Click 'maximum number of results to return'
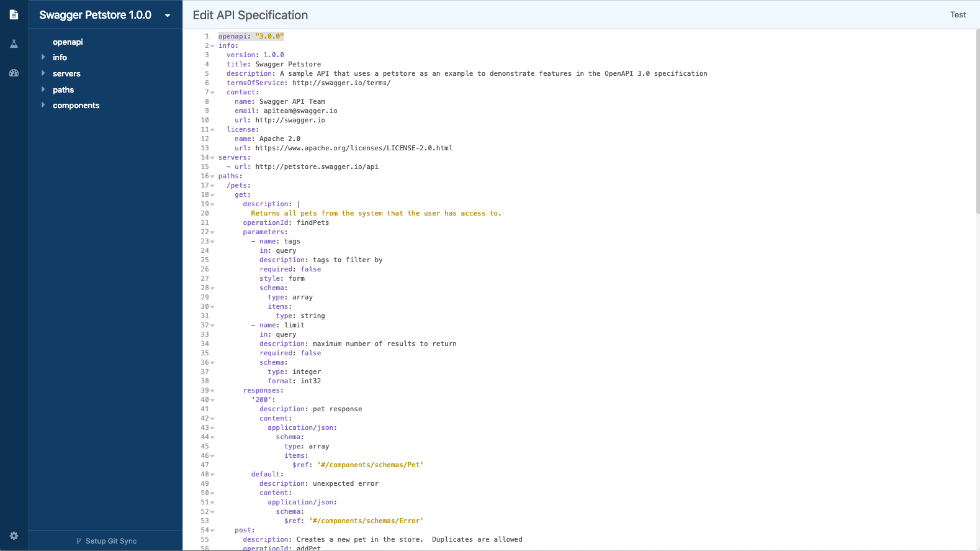The width and height of the screenshot is (980, 551). pos(385,344)
